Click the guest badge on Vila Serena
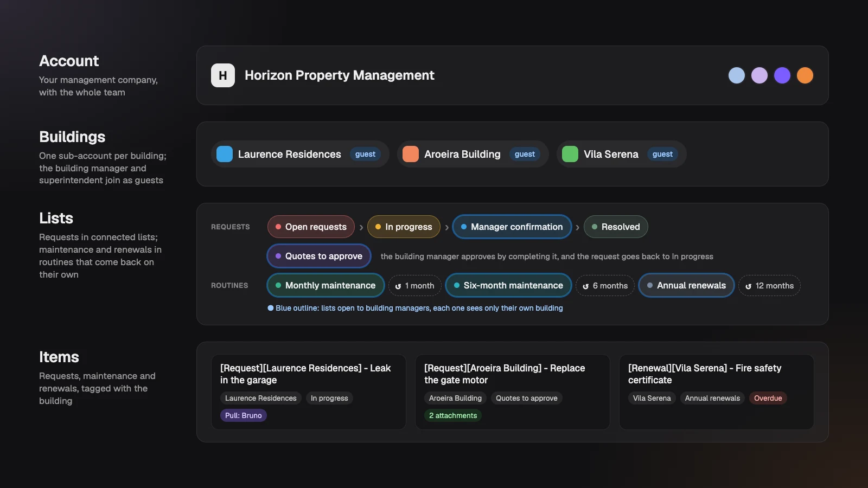Image resolution: width=868 pixels, height=488 pixels. [x=662, y=154]
